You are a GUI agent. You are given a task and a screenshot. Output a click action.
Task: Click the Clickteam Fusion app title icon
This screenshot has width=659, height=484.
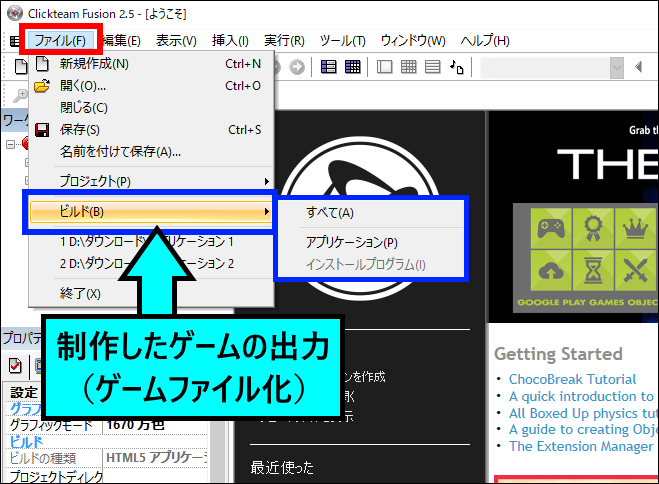(15, 13)
